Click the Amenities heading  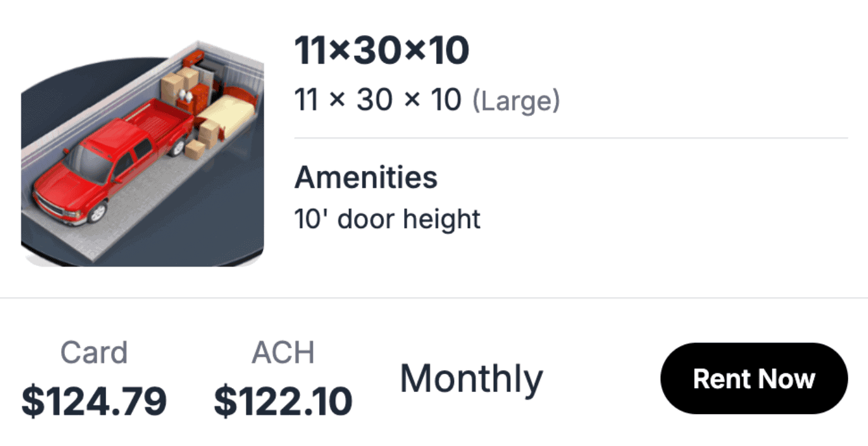coord(366,177)
